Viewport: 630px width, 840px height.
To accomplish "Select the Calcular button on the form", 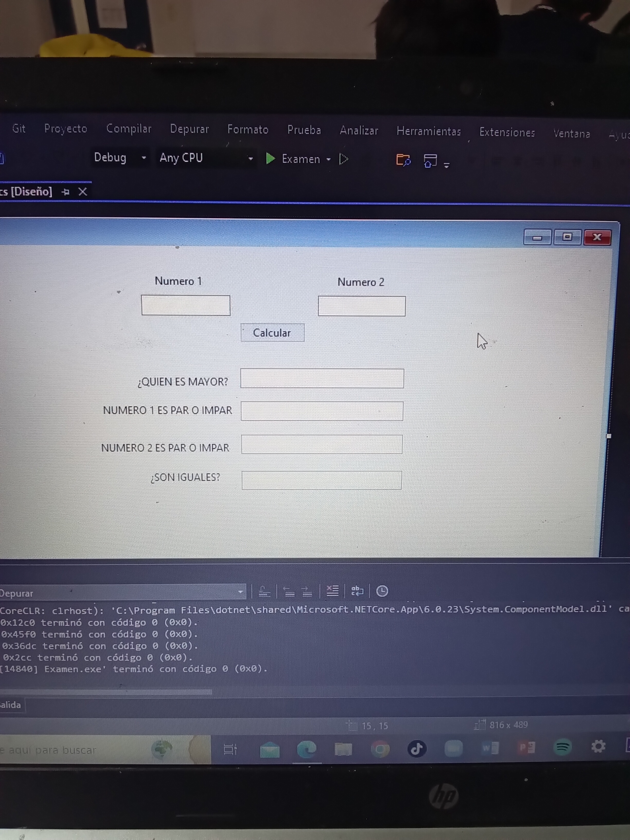I will (272, 333).
